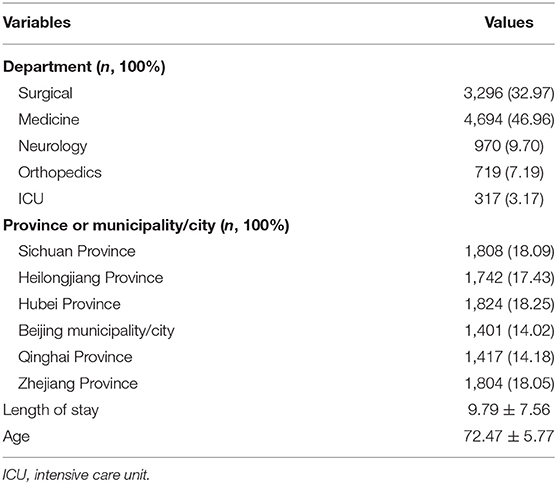The height and width of the screenshot is (484, 557).
Task: Click the Neurology row label
Action: pyautogui.click(x=53, y=146)
